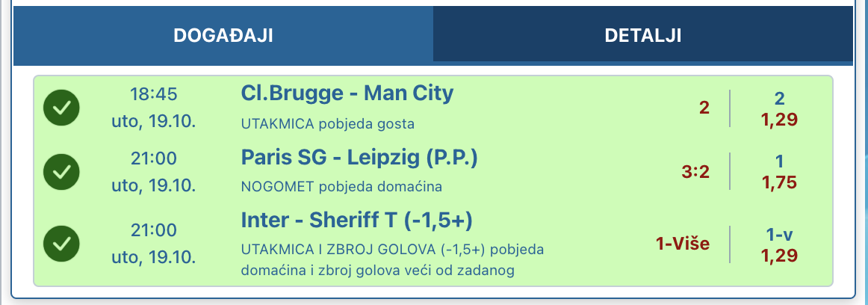Open Inter - Sheriff T (-1,5+) match
Image resolution: width=868 pixels, height=305 pixels.
(356, 221)
